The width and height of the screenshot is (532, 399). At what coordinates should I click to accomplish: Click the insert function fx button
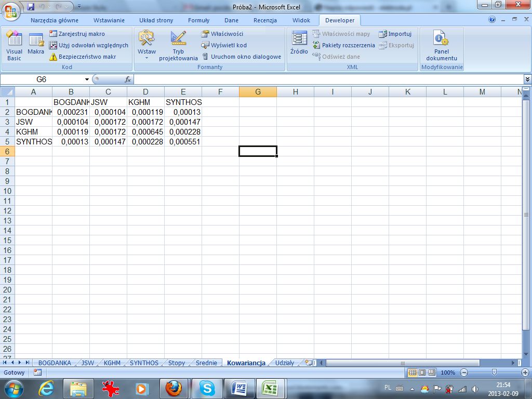coord(128,79)
